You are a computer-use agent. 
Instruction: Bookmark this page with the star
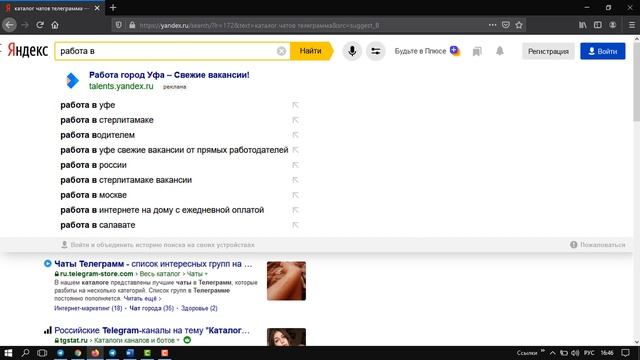[x=519, y=25]
